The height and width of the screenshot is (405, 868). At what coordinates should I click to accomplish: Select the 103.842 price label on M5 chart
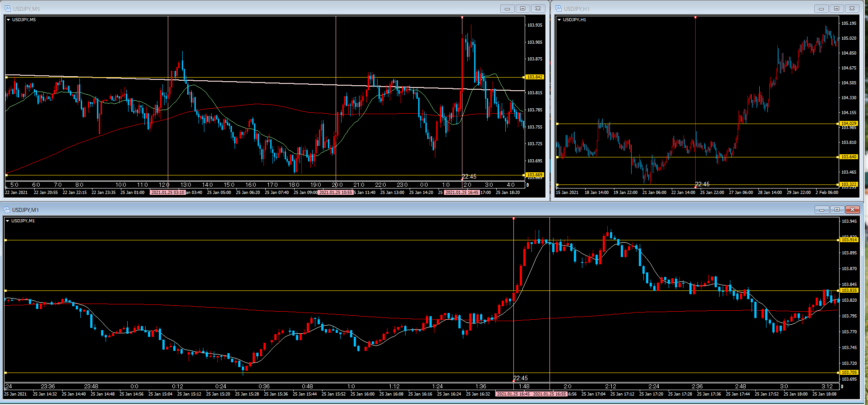pyautogui.click(x=535, y=77)
